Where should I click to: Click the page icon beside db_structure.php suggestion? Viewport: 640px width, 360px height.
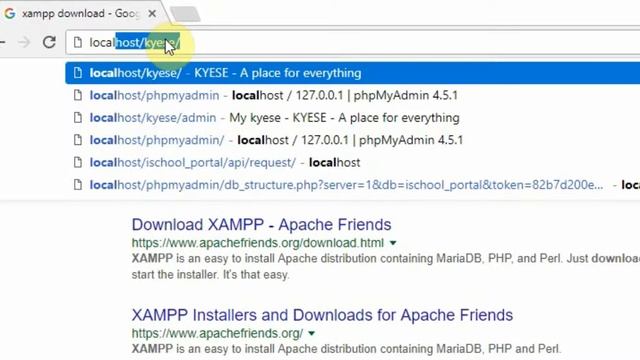(78, 185)
